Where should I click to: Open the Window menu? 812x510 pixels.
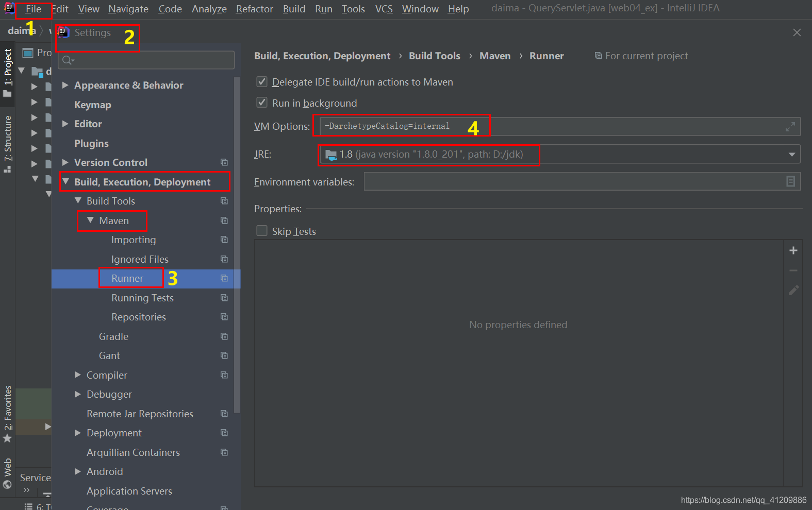[x=420, y=9]
